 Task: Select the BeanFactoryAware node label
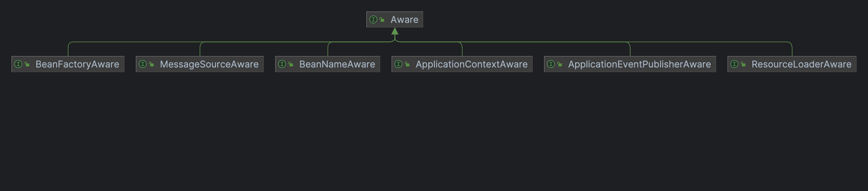coord(77,64)
